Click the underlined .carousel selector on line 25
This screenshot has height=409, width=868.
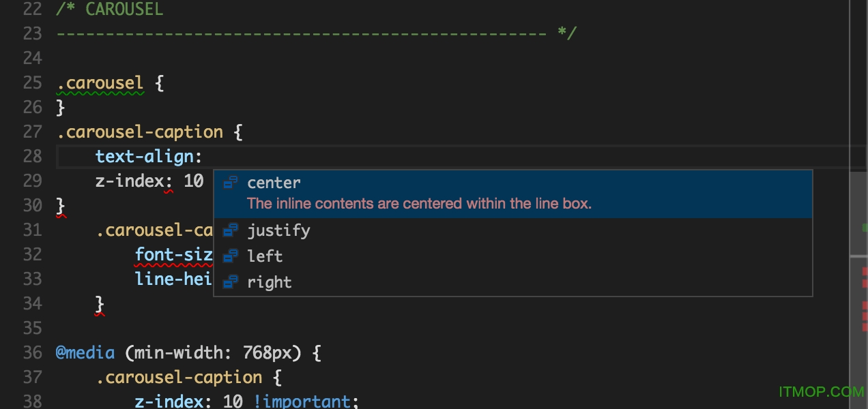click(x=100, y=82)
